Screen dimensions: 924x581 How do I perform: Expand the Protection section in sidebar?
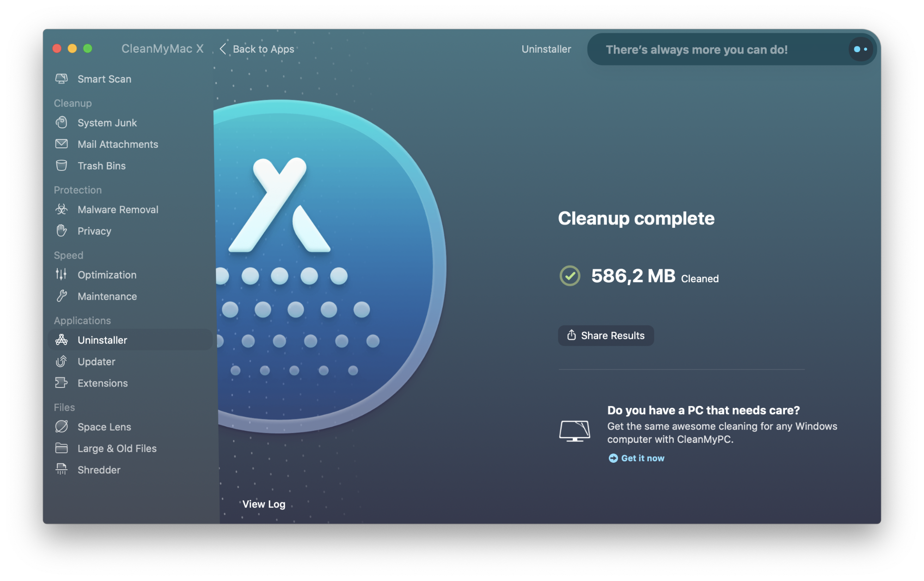(x=78, y=189)
